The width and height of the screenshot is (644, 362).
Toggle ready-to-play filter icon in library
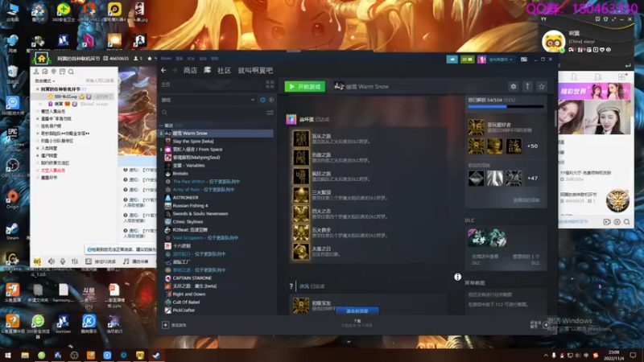click(x=271, y=100)
